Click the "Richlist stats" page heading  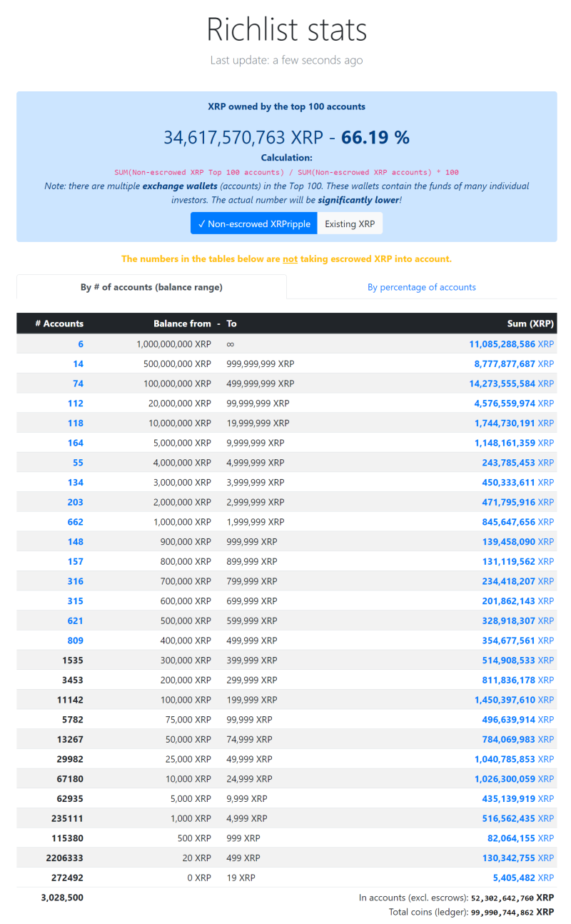click(286, 29)
